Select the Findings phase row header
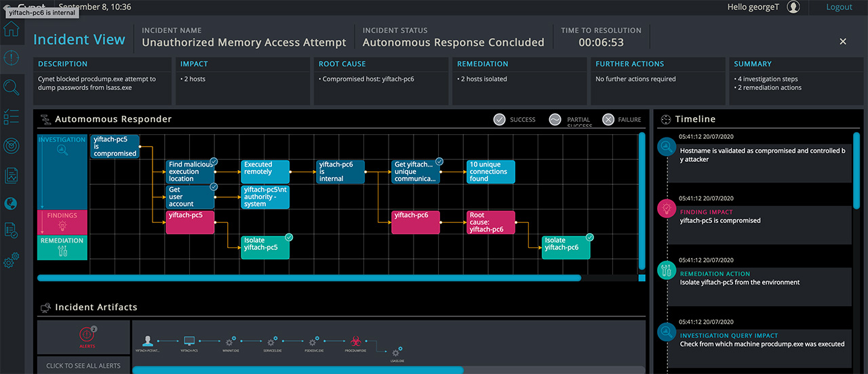This screenshot has width=868, height=374. [x=62, y=222]
